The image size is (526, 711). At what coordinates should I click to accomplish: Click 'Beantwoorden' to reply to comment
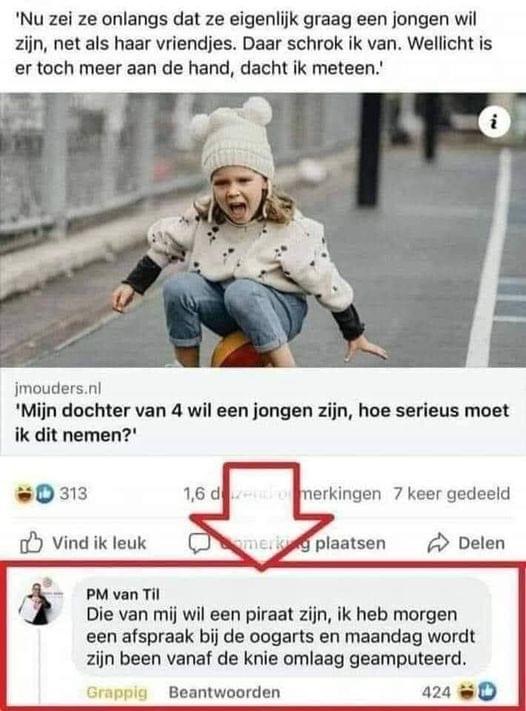(224, 692)
